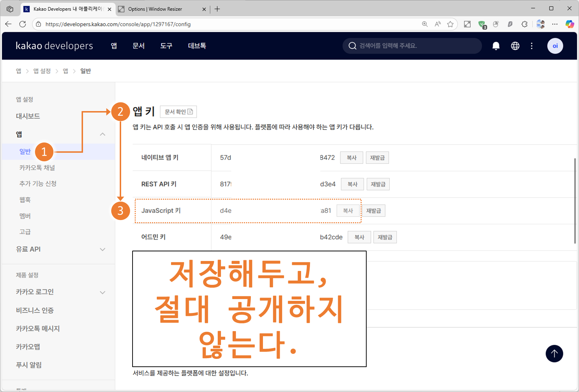This screenshot has width=579, height=392.
Task: Click the first 앱 breadcrumb link
Action: point(19,71)
